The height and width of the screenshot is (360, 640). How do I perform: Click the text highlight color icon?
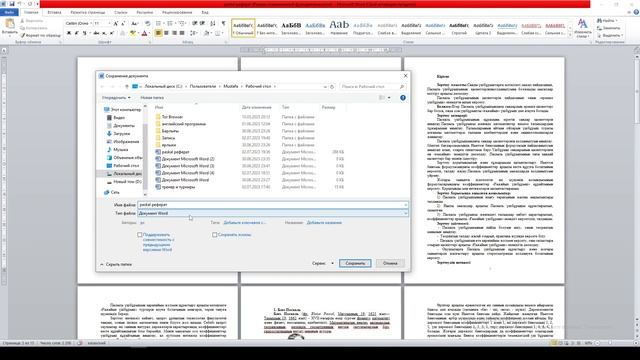click(132, 33)
